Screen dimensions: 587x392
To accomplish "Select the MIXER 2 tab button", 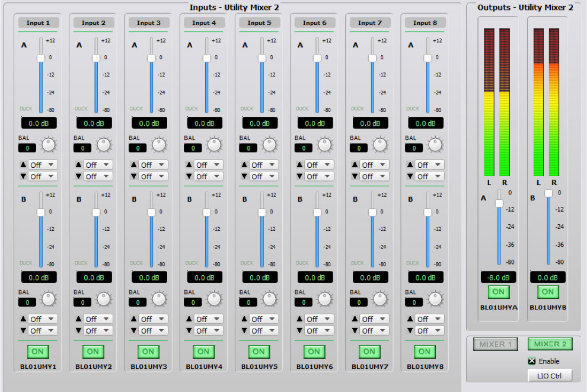I will (550, 345).
